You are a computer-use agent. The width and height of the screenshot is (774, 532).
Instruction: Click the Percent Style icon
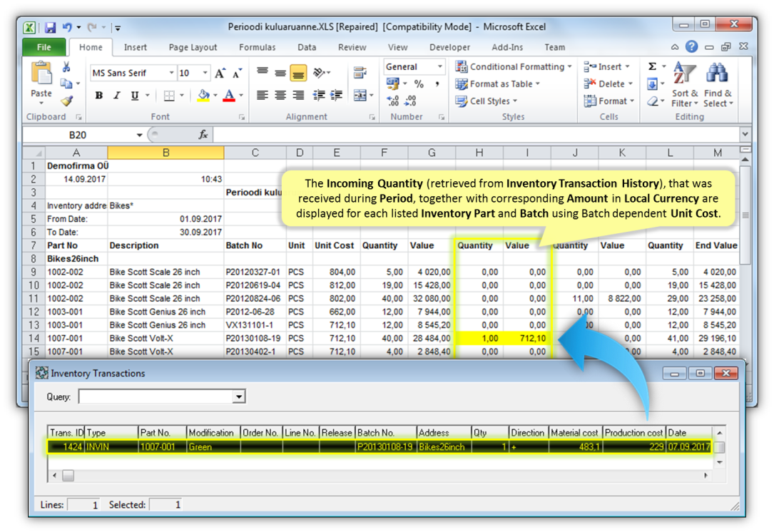[419, 84]
